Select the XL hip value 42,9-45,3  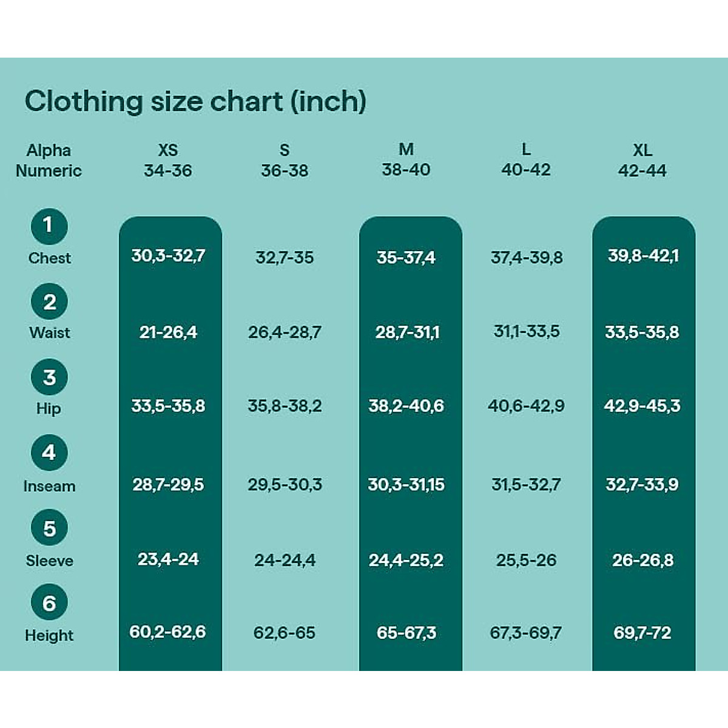tap(642, 405)
